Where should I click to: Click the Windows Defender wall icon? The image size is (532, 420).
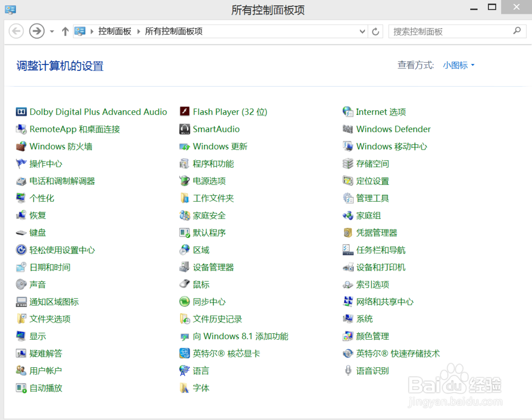pos(348,129)
